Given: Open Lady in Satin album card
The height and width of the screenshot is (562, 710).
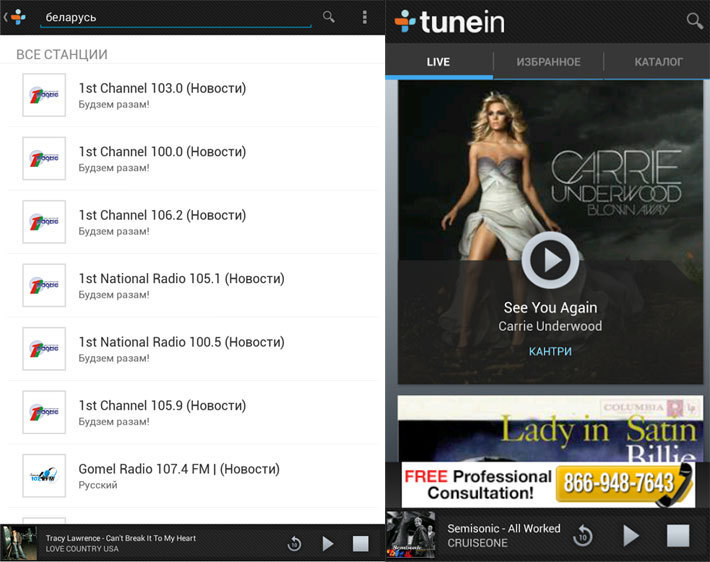Looking at the screenshot, I should tap(550, 428).
